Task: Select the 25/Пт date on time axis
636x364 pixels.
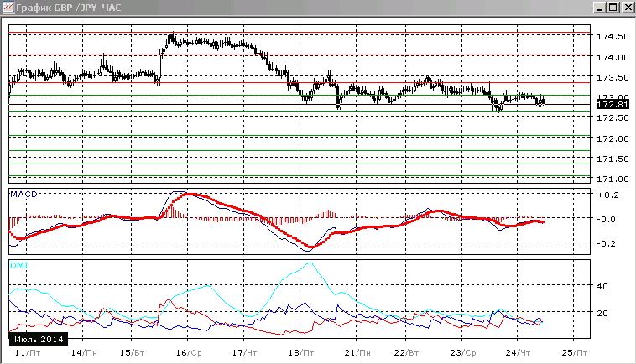Action: coord(575,353)
